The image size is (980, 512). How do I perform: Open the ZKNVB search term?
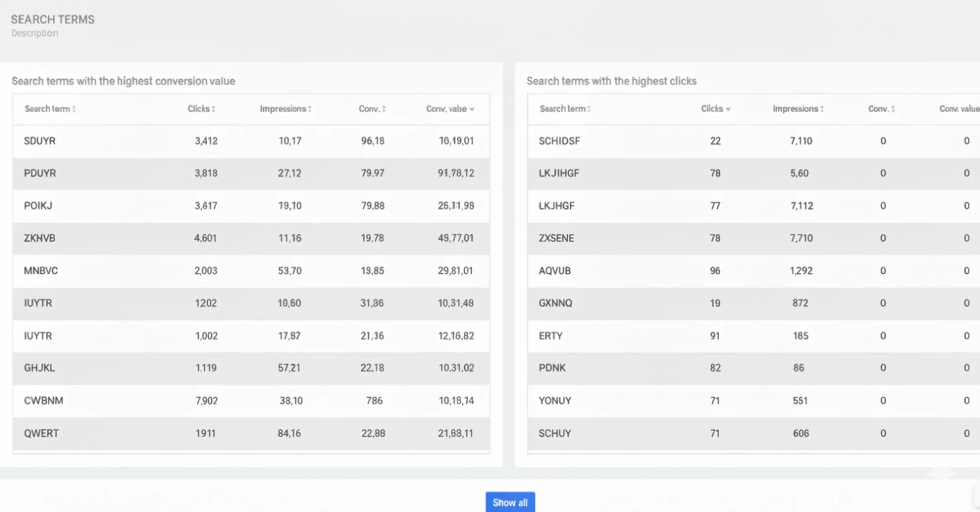[x=40, y=238]
